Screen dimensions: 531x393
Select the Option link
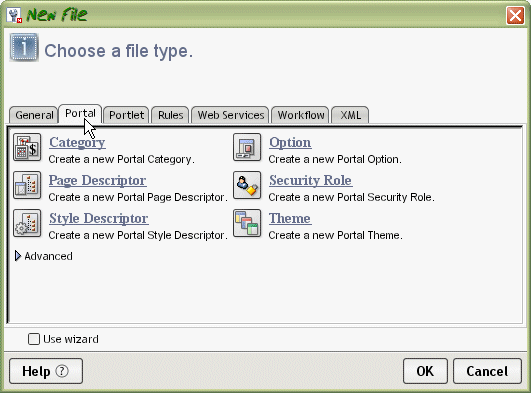pos(290,143)
